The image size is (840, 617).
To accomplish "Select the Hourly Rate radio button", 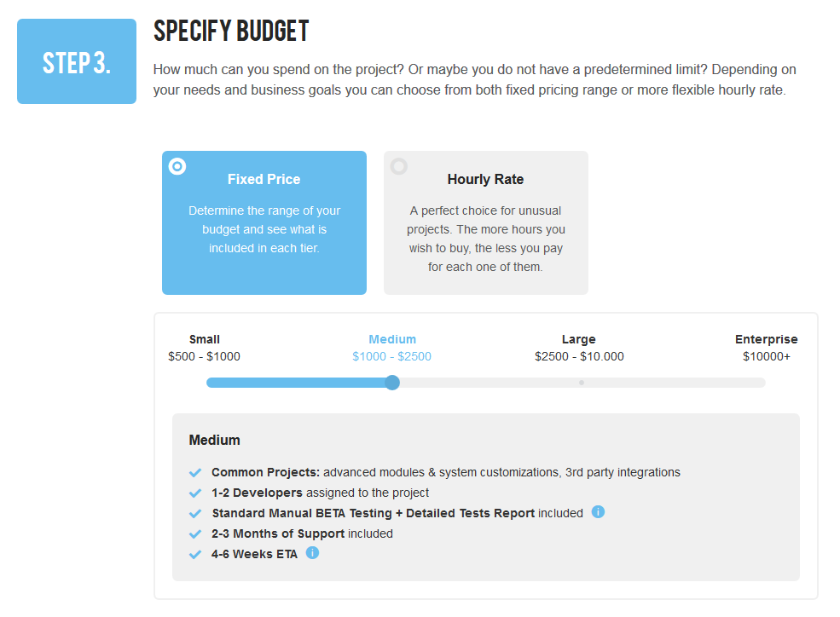I will [398, 166].
